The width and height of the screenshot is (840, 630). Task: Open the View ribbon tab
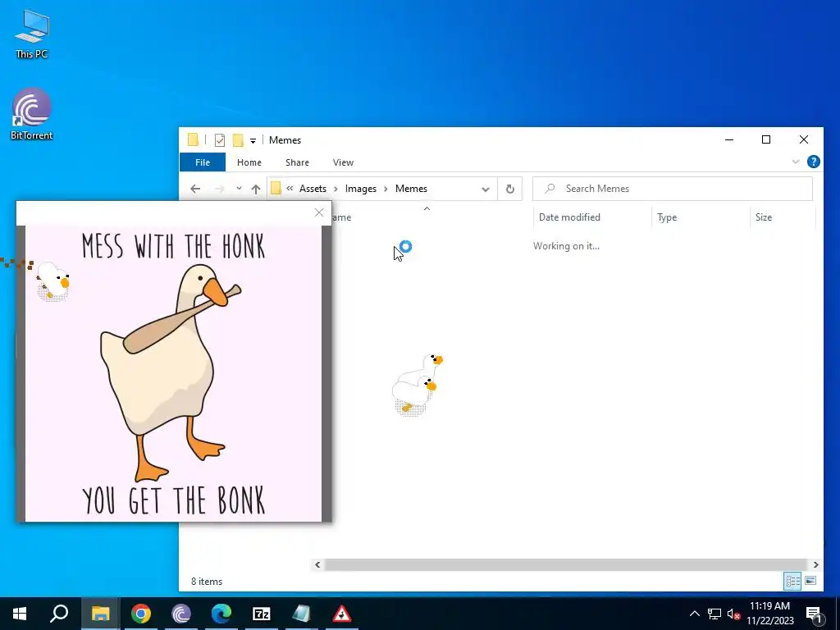tap(343, 162)
